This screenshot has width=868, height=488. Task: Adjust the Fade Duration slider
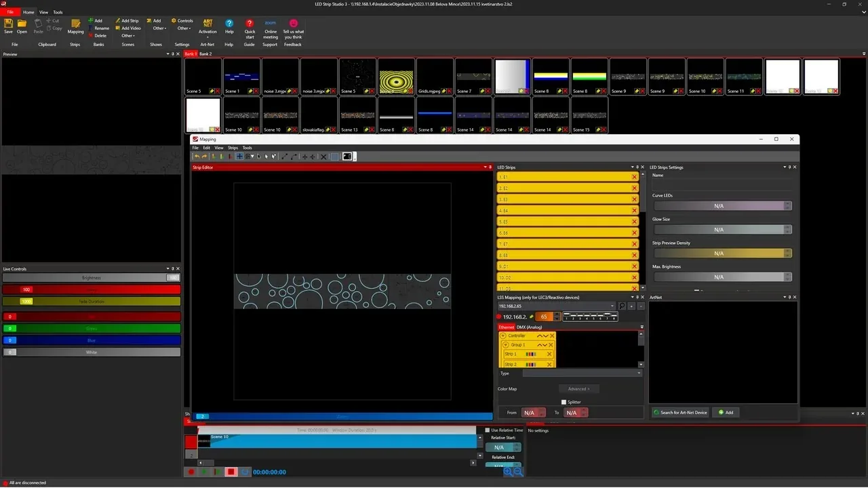[92, 301]
